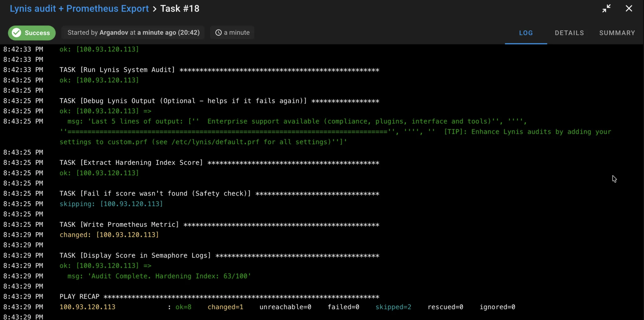The width and height of the screenshot is (644, 320).
Task: Click the PLAY RECAP header line
Action: tap(79, 297)
